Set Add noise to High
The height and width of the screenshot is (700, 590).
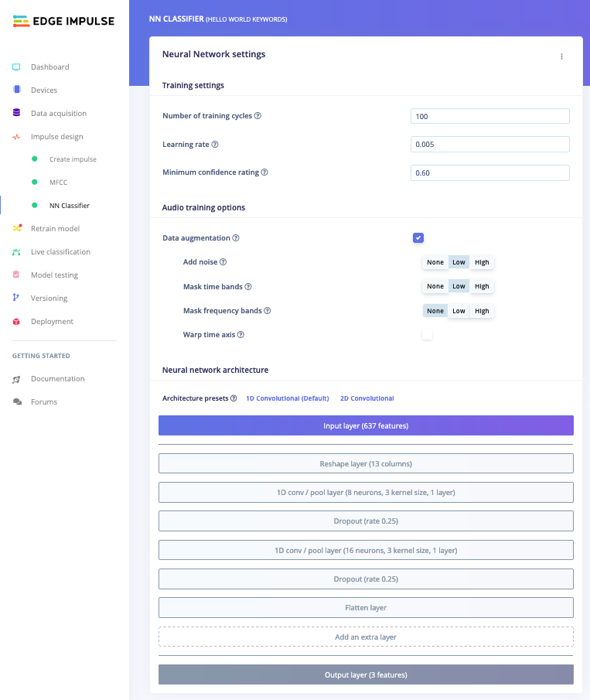click(x=482, y=262)
